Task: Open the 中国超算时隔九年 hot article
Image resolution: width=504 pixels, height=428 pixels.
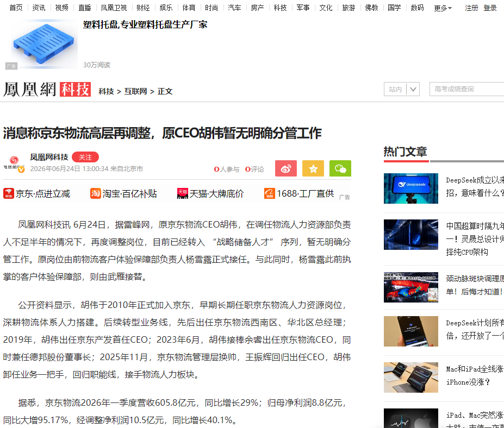Action: click(475, 239)
